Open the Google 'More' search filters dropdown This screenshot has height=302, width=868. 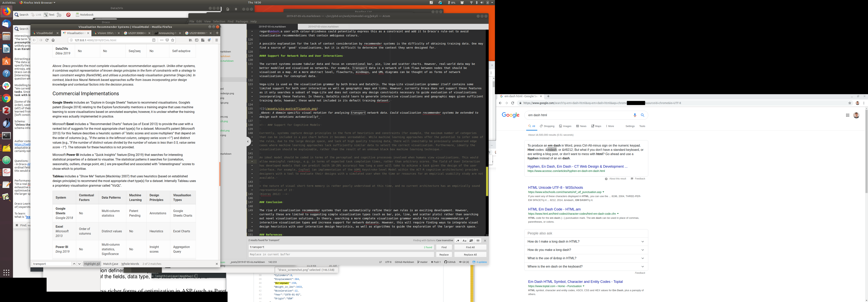(610, 126)
